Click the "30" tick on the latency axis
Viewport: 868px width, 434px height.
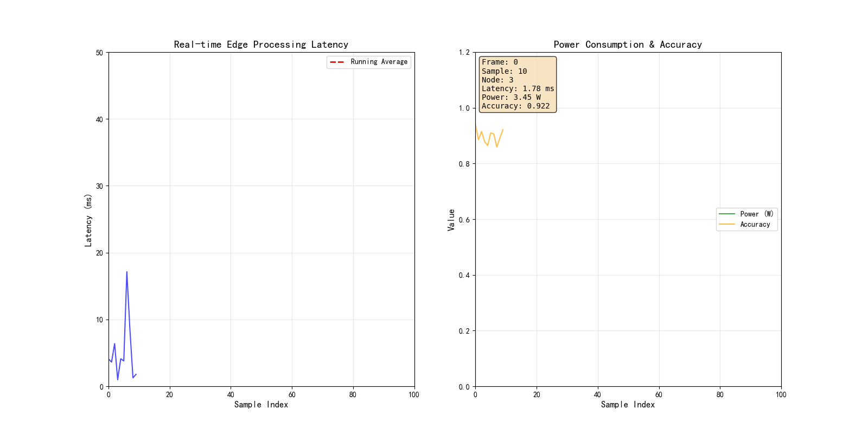point(99,186)
